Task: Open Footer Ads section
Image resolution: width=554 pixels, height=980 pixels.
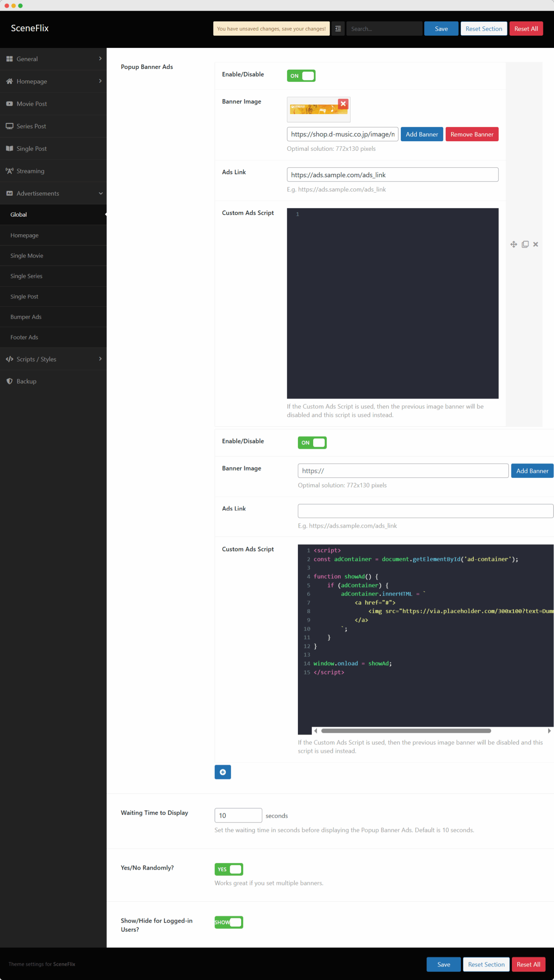Action: pyautogui.click(x=53, y=337)
